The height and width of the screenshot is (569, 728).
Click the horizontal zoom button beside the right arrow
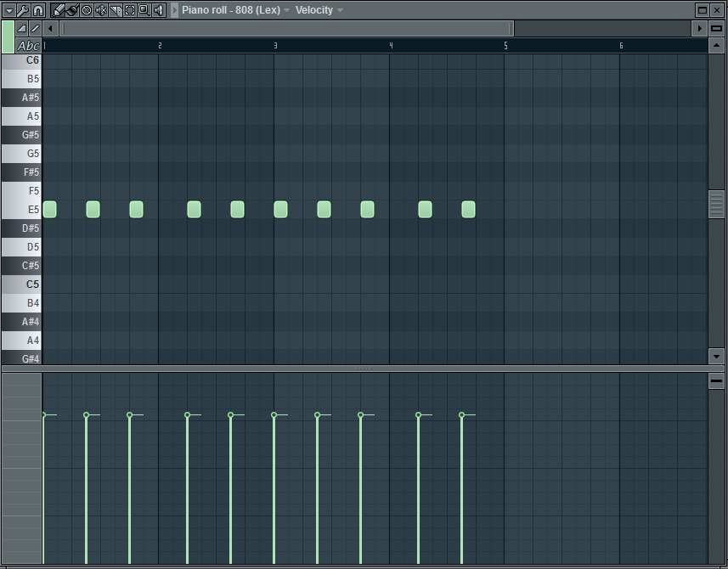tap(716, 28)
